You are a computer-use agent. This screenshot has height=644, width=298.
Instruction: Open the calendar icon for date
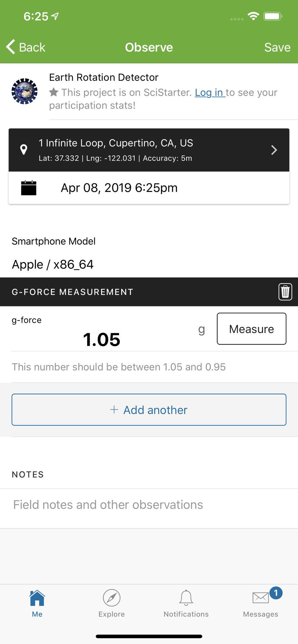(x=29, y=188)
